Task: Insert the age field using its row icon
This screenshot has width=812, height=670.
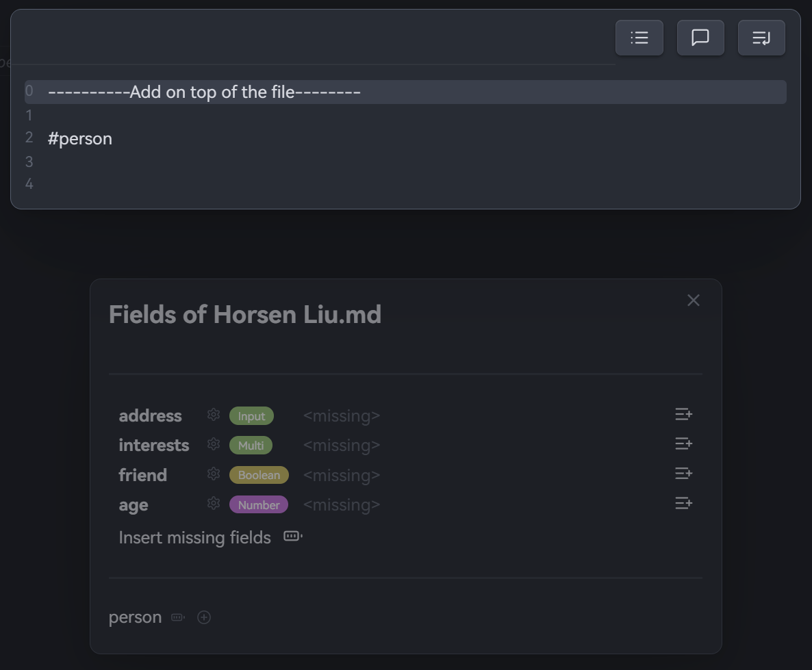Action: point(683,504)
